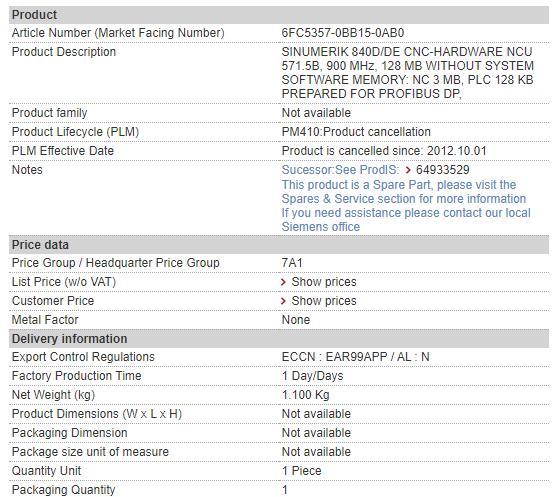Open successor ProdIS link 64933529

point(442,170)
